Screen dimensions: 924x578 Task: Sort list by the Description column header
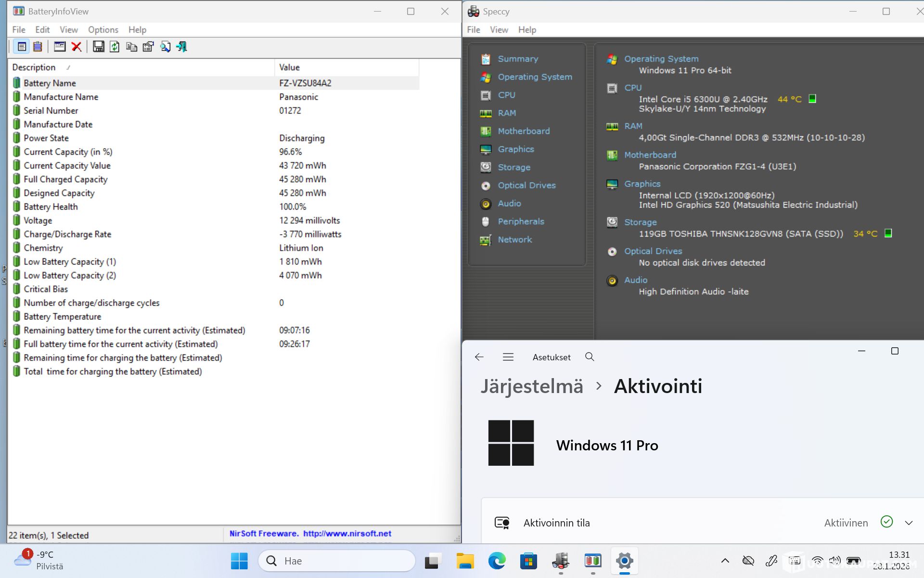pos(34,67)
